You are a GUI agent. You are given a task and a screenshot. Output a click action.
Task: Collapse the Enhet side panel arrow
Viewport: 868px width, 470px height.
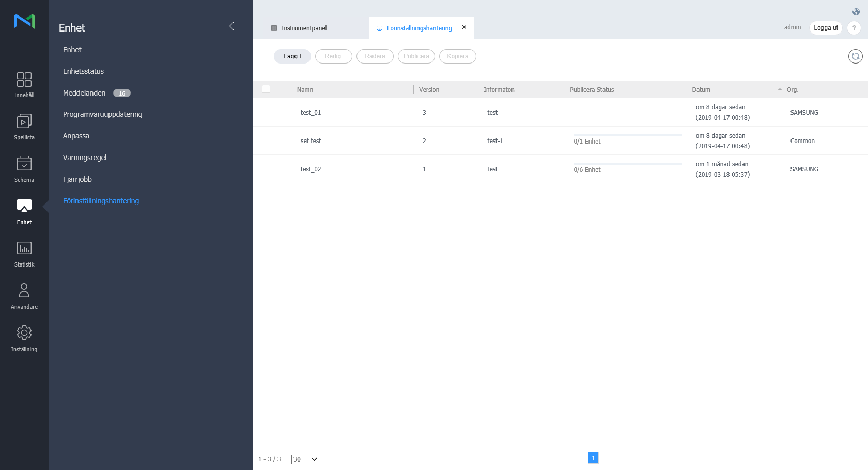tap(234, 26)
